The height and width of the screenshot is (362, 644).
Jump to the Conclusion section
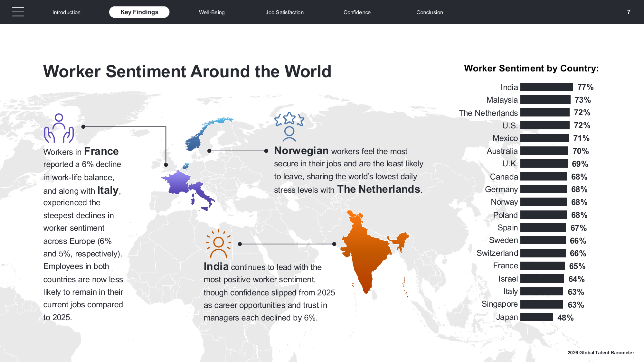click(x=430, y=12)
